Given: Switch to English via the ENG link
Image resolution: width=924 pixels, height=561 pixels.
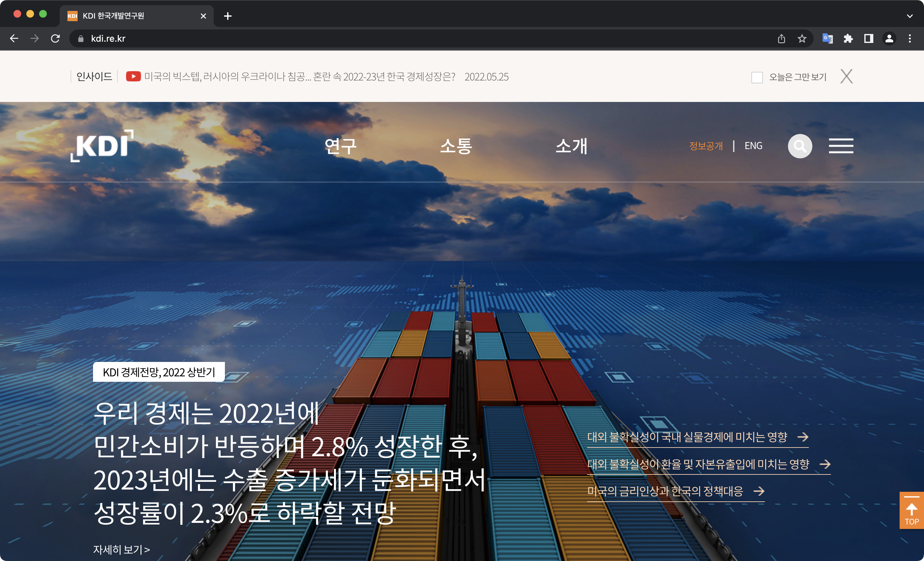Looking at the screenshot, I should [x=753, y=146].
